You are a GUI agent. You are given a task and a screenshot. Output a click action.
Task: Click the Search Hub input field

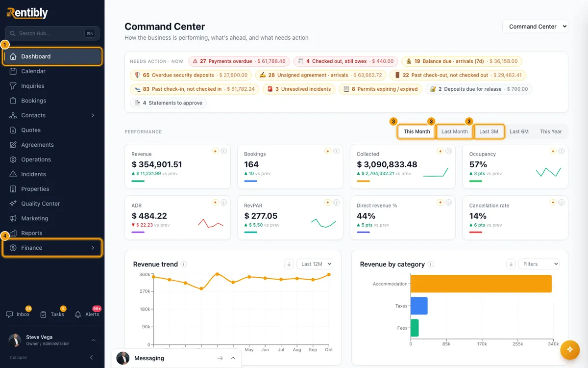coord(52,33)
